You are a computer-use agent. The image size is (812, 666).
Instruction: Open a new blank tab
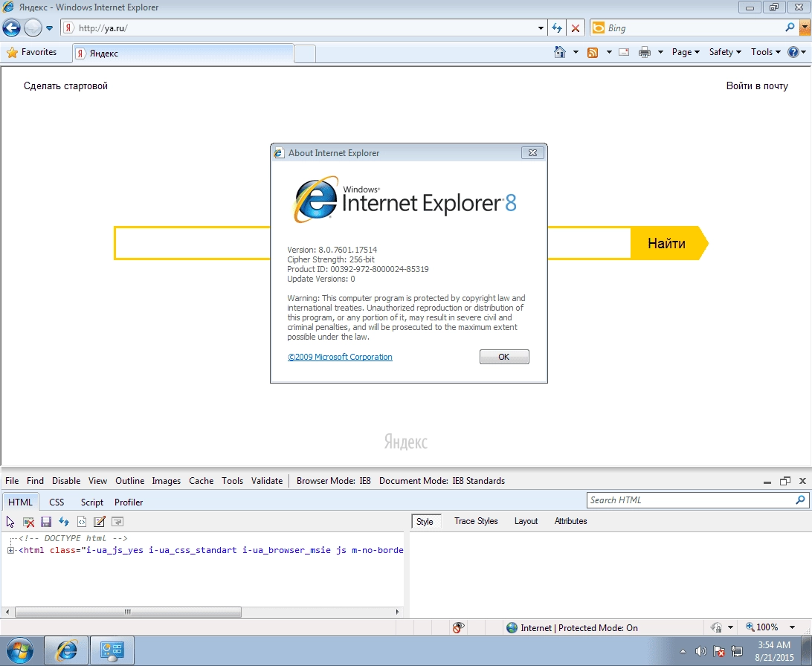(x=305, y=54)
